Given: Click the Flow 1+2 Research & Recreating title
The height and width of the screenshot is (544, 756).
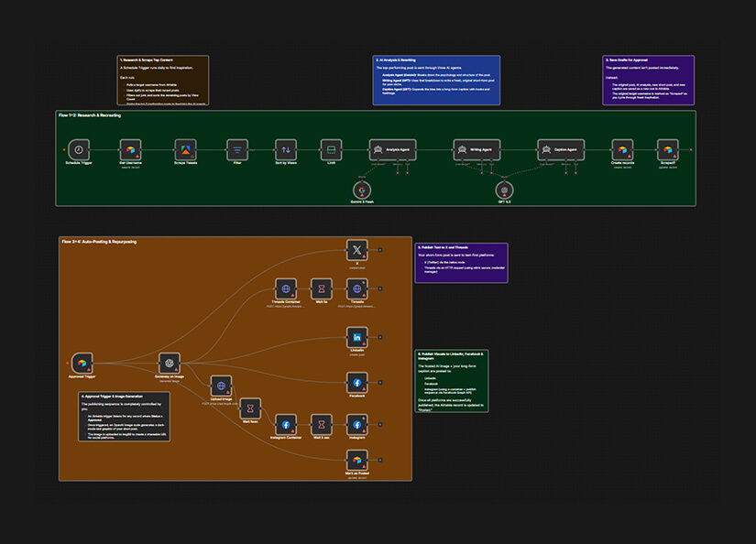Looking at the screenshot, I should click(x=90, y=115).
